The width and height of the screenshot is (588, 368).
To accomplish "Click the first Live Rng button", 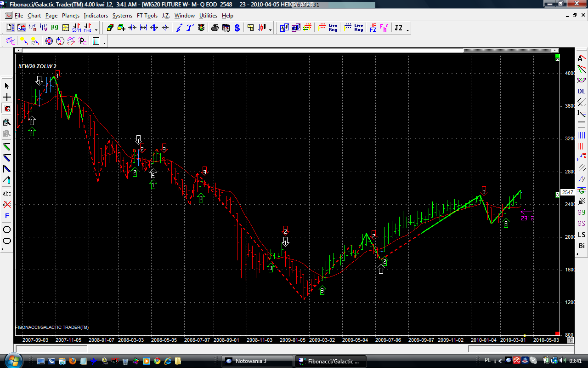I will click(x=333, y=28).
